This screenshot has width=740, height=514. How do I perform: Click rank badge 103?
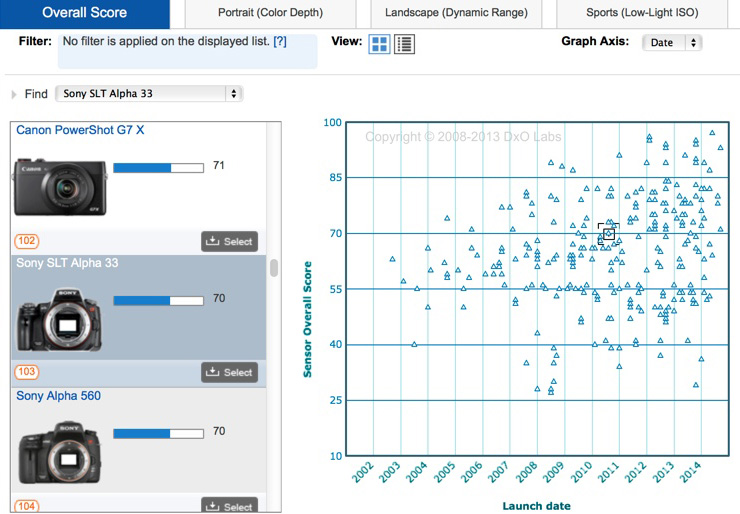point(26,372)
